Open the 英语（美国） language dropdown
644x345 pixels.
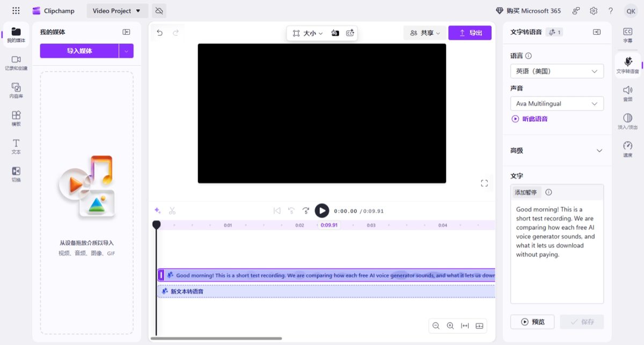557,71
